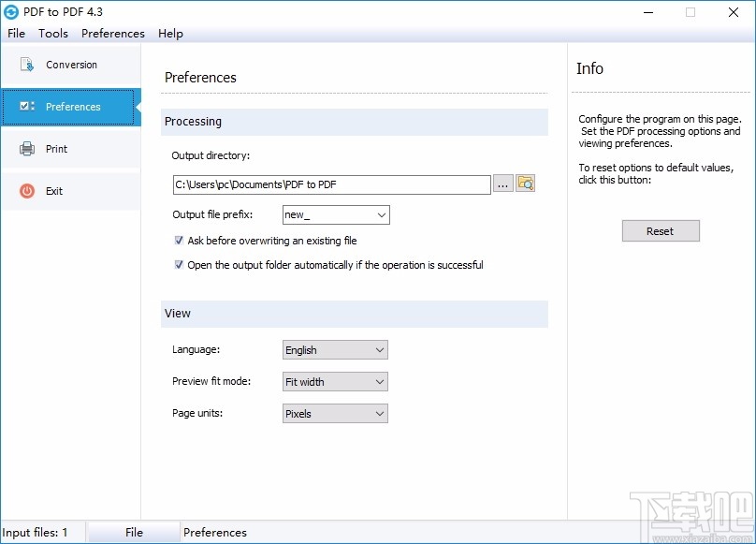Click the 'Language:' label
This screenshot has width=756, height=544.
pos(196,349)
